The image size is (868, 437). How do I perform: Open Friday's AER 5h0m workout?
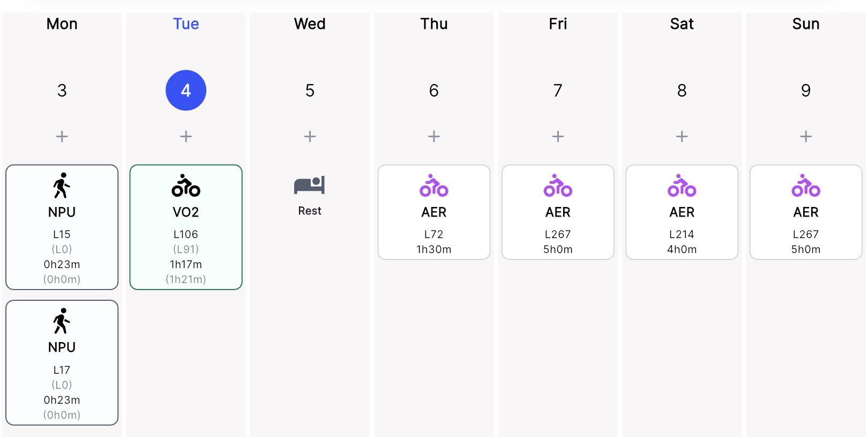point(558,212)
